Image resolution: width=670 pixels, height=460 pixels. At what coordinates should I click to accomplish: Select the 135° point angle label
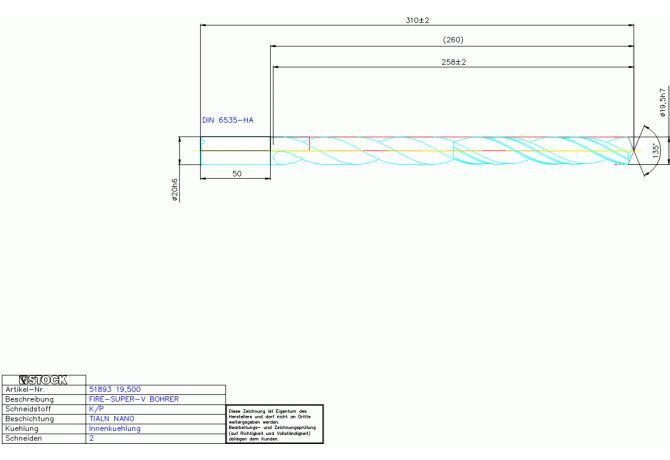click(655, 148)
